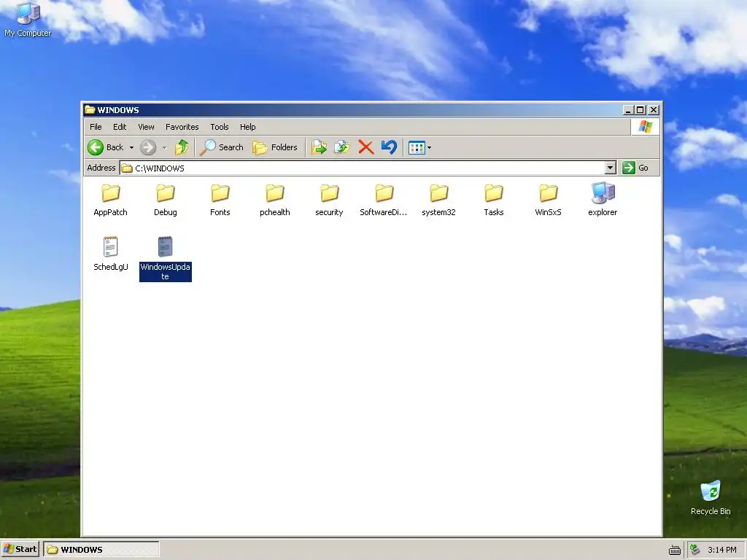Select the AppPatch folder
Viewport: 747px width, 560px height.
click(111, 201)
